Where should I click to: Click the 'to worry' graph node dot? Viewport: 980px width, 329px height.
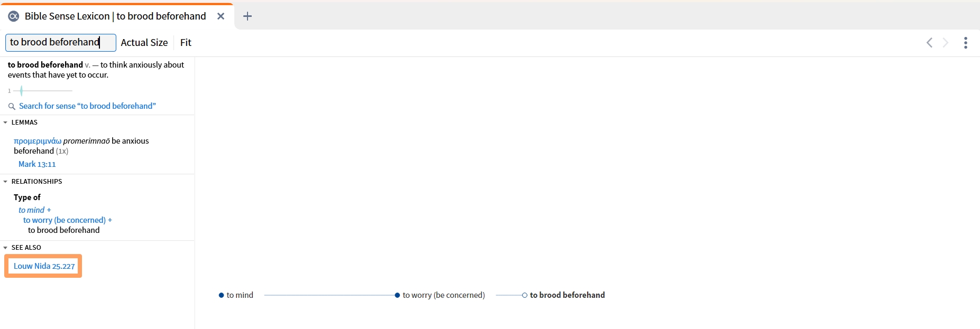tap(397, 295)
